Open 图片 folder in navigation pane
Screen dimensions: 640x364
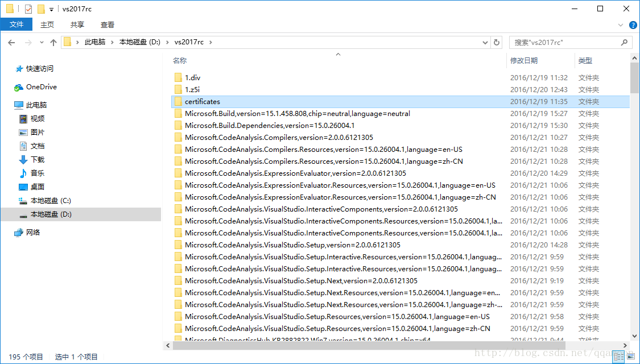37,132
